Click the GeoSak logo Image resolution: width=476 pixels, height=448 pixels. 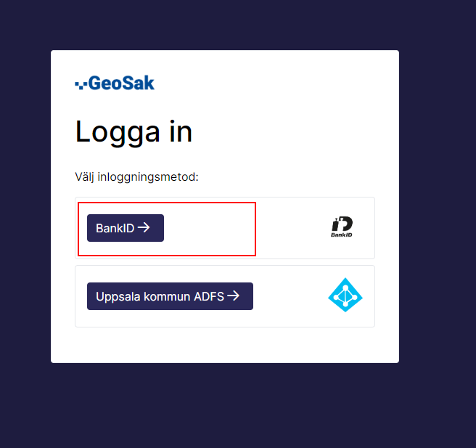[x=115, y=84]
